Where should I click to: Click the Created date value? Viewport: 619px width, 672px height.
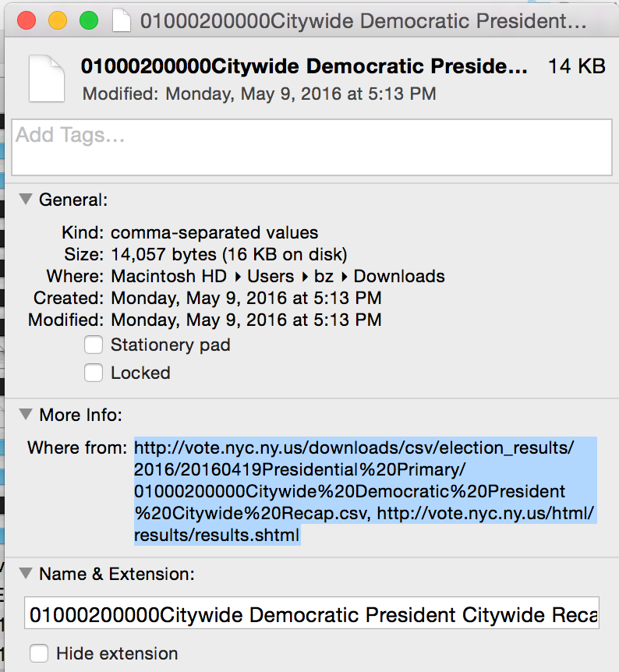tap(246, 298)
